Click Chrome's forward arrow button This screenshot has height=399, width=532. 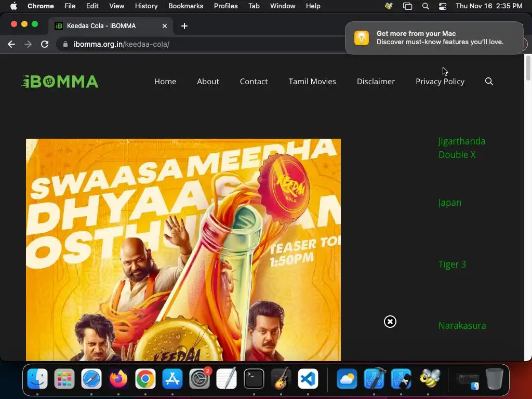pos(28,44)
